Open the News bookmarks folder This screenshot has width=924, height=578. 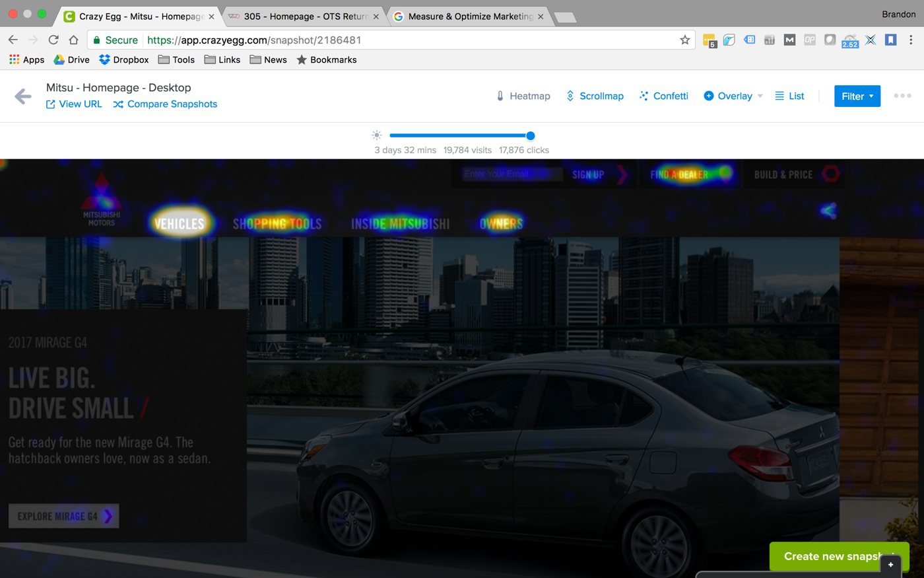268,59
